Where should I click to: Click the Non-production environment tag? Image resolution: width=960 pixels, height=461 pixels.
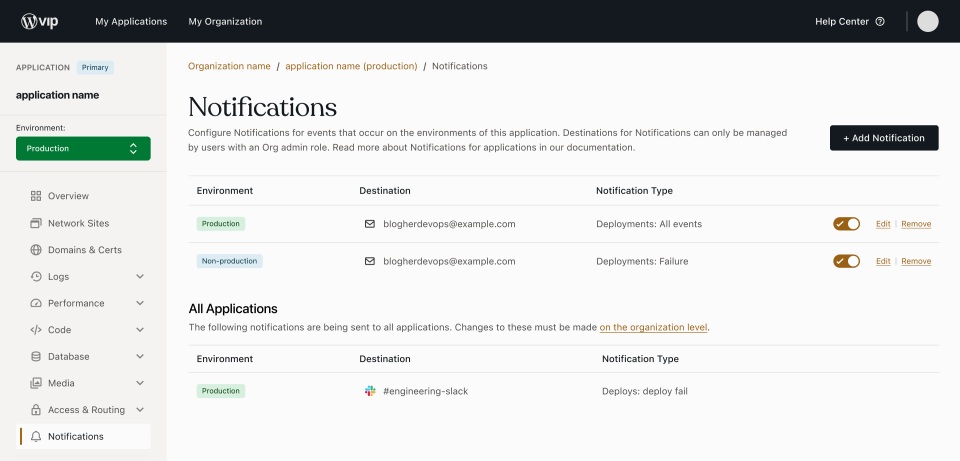coord(230,261)
